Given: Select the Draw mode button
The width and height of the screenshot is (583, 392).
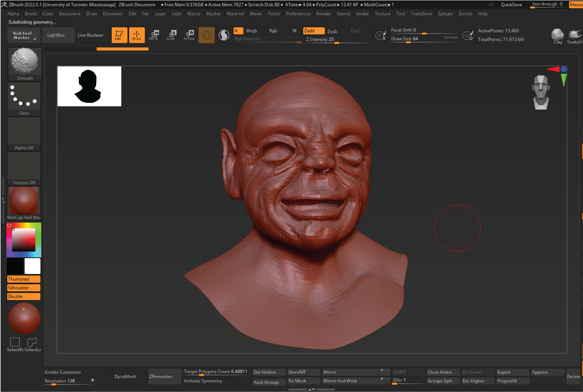Looking at the screenshot, I should point(136,35).
